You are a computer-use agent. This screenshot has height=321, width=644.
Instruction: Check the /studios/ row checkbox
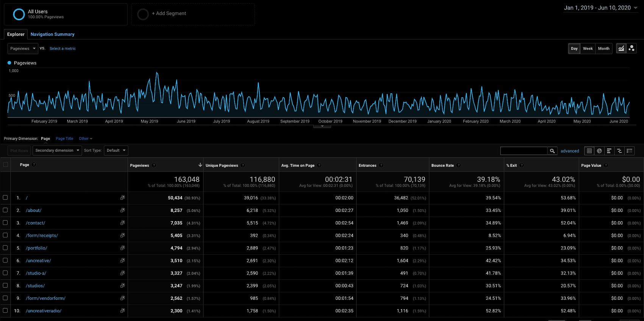[5, 285]
